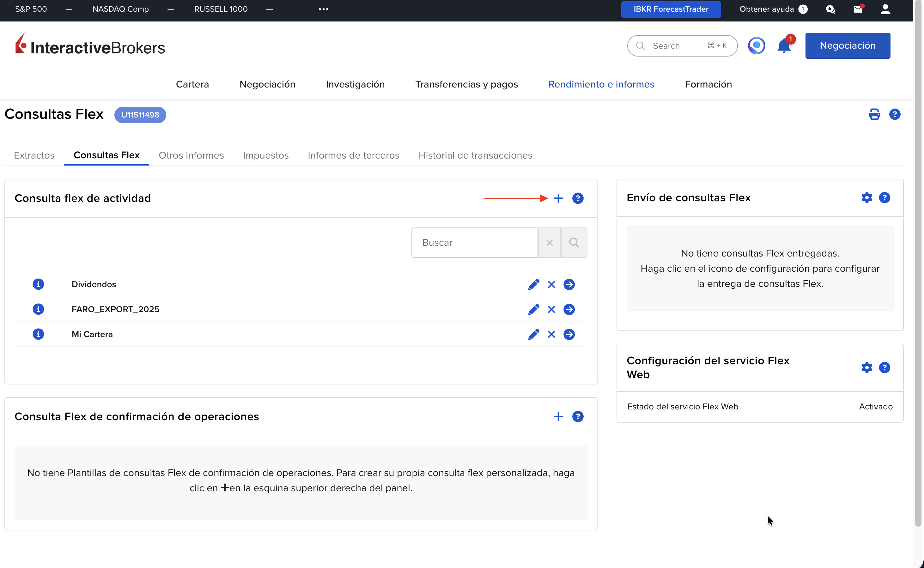Viewport: 924px width, 568px height.
Task: Open the Informes de terceros tab
Action: [353, 155]
